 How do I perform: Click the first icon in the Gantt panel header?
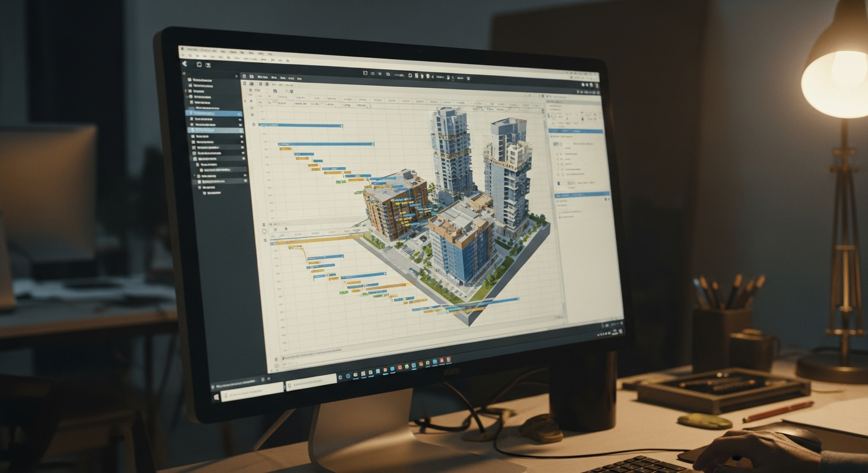(244, 76)
